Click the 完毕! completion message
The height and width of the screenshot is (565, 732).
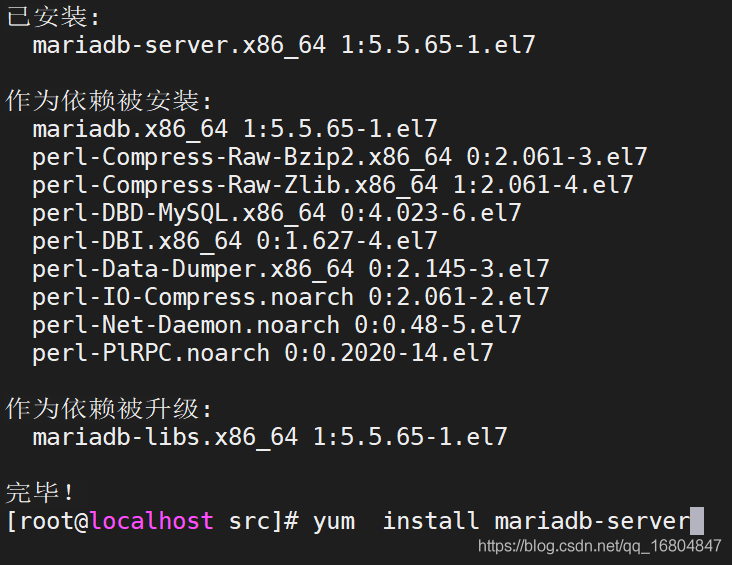[40, 493]
